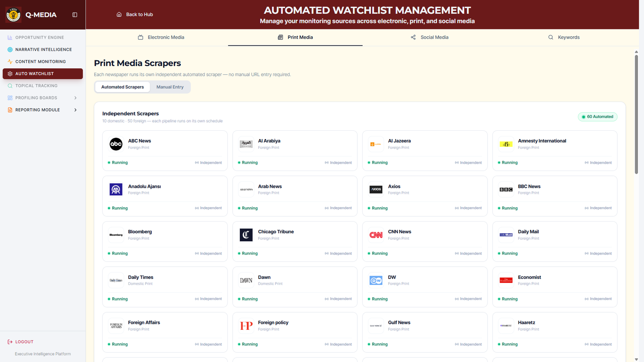644x362 pixels.
Task: Expand the Profiling Boards submenu chevron
Action: coord(75,98)
